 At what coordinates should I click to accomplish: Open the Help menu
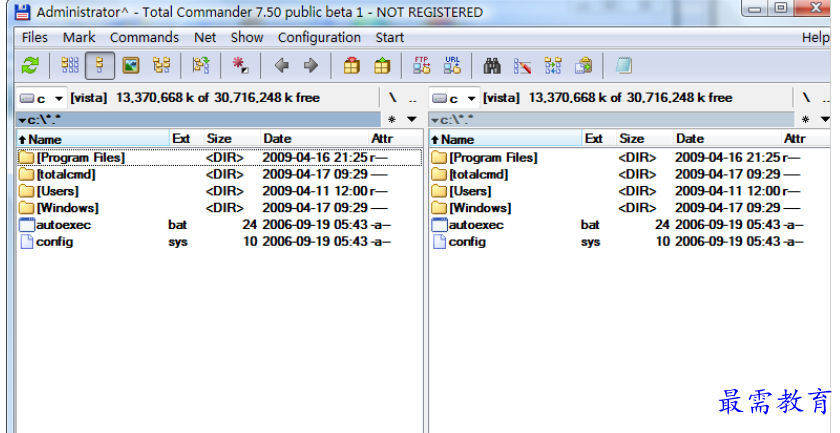(x=815, y=38)
